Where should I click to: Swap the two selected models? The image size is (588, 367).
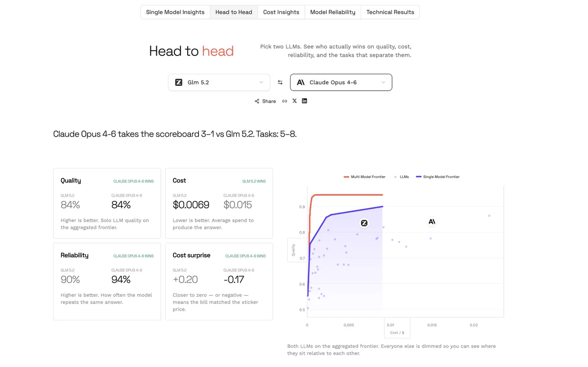280,82
